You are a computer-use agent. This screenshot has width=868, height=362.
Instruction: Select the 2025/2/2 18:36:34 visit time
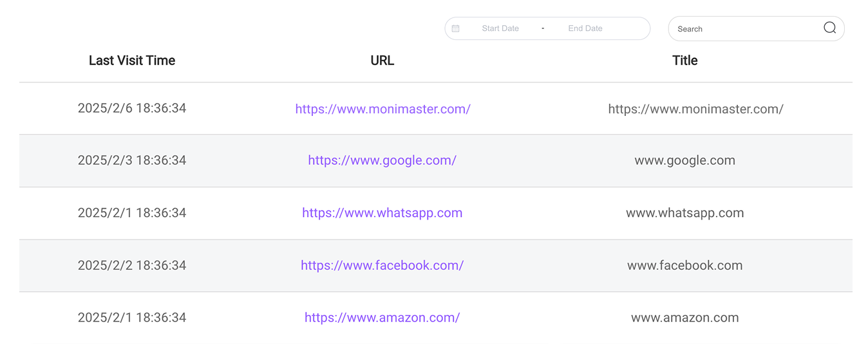(132, 265)
